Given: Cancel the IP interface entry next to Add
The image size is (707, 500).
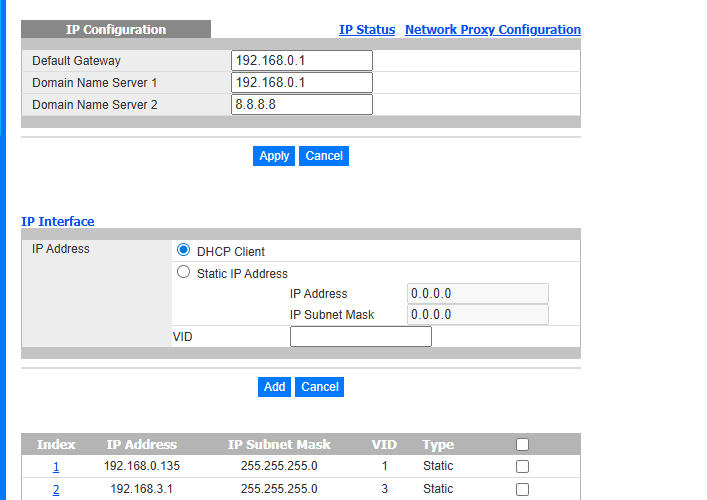Looking at the screenshot, I should click(319, 387).
